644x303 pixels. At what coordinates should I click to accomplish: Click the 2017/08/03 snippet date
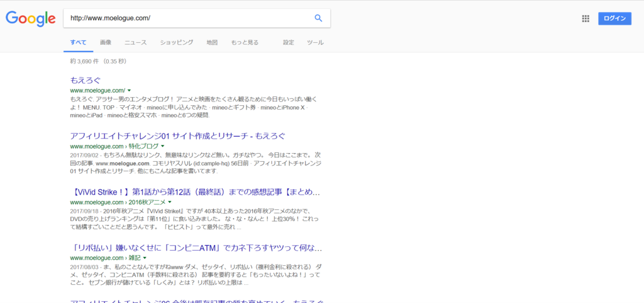[85, 267]
